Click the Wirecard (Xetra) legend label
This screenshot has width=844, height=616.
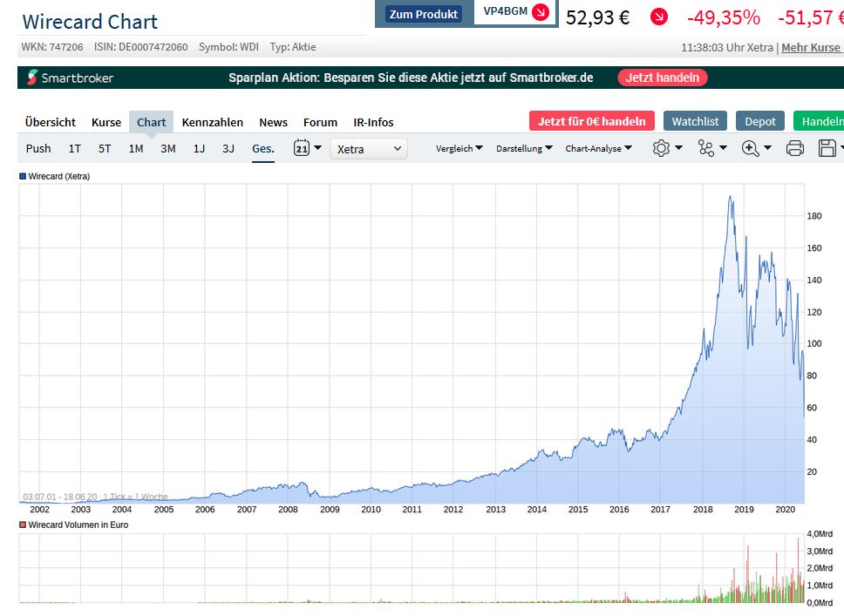[x=58, y=176]
